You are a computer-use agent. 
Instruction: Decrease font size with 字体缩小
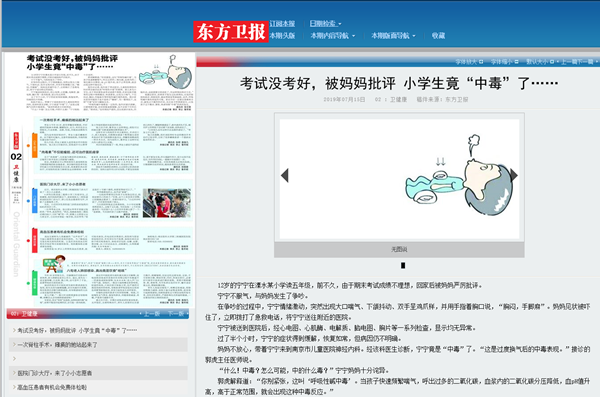click(x=505, y=62)
